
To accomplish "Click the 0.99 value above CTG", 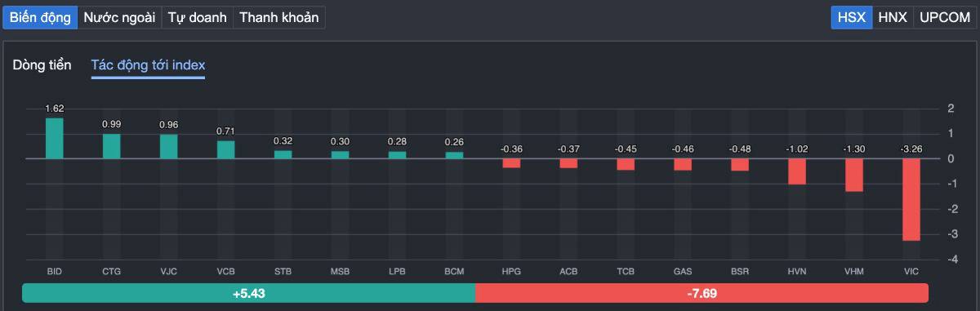I will pos(112,124).
